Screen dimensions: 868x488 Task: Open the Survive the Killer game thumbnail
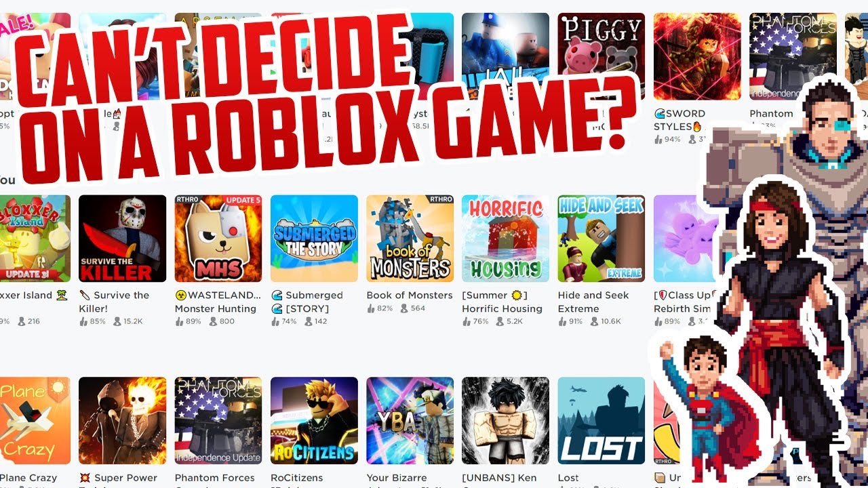pyautogui.click(x=122, y=239)
